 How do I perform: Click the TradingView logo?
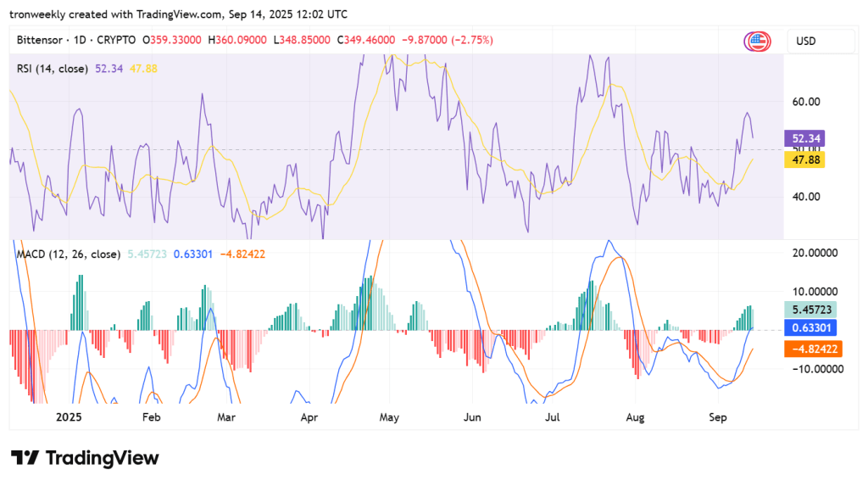click(85, 458)
